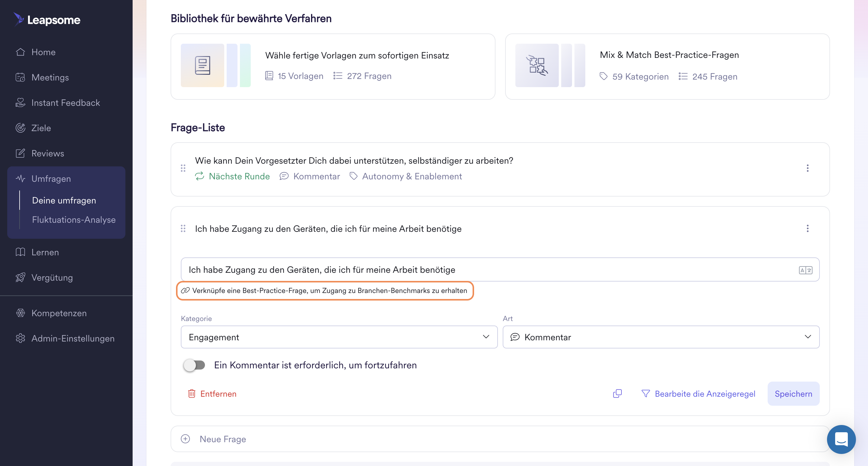Click the Speichern button
The width and height of the screenshot is (868, 466).
point(793,394)
